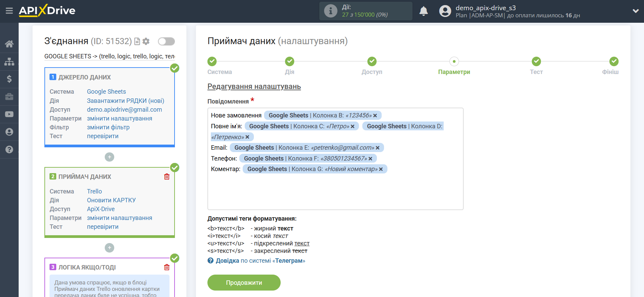This screenshot has height=297, width=644.
Task: Open demo.apixdrive@gmail.com access link
Action: coord(124,110)
